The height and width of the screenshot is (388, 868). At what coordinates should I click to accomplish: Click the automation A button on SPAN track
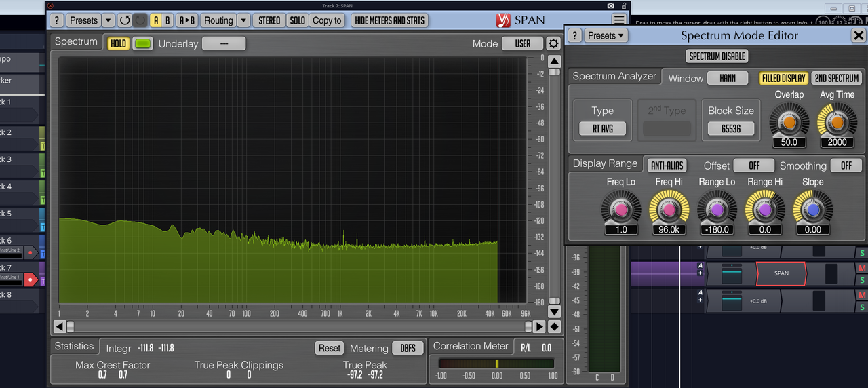701,265
